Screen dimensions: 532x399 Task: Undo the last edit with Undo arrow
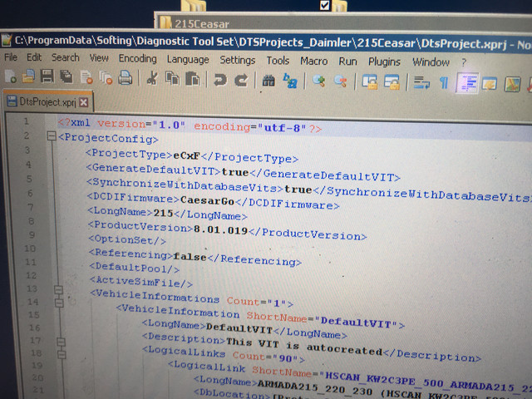(x=220, y=81)
